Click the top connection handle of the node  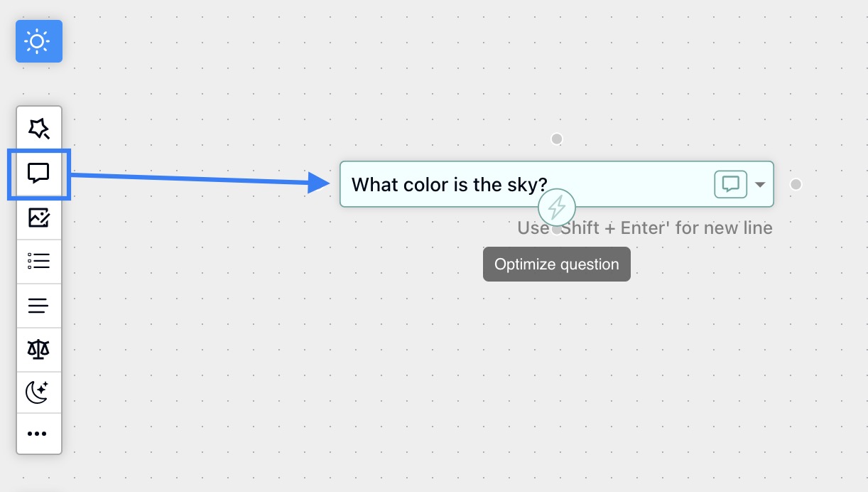click(557, 139)
